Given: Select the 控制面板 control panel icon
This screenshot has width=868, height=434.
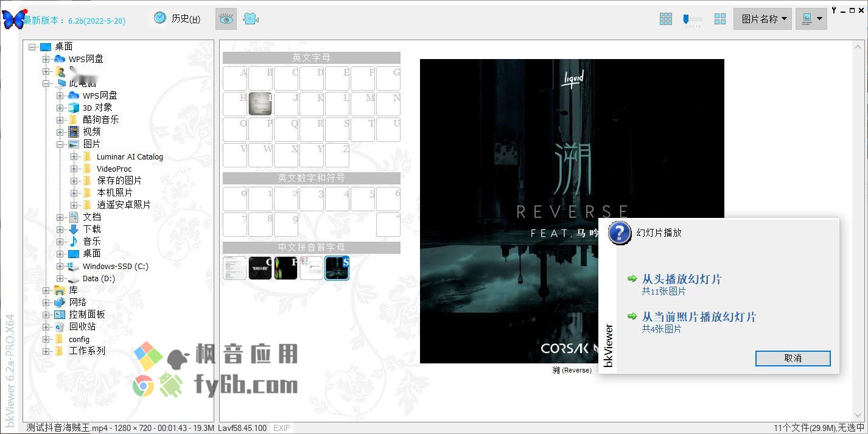Looking at the screenshot, I should pyautogui.click(x=60, y=315).
